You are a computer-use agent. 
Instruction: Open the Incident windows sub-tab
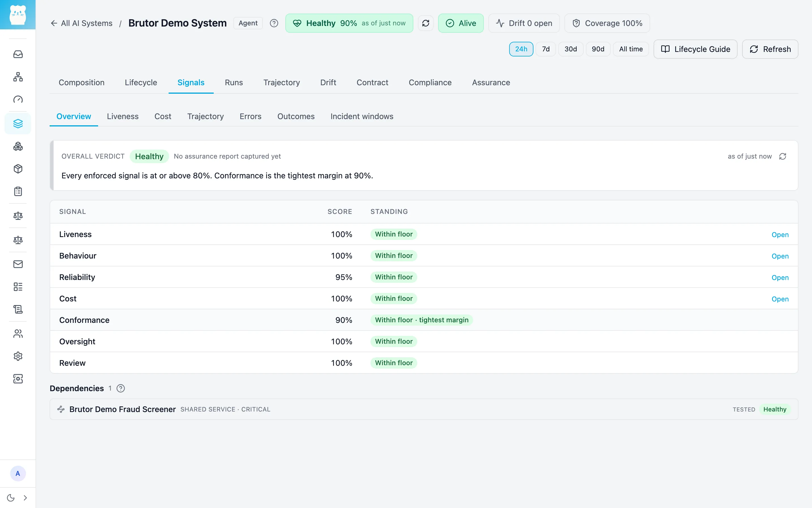click(362, 116)
